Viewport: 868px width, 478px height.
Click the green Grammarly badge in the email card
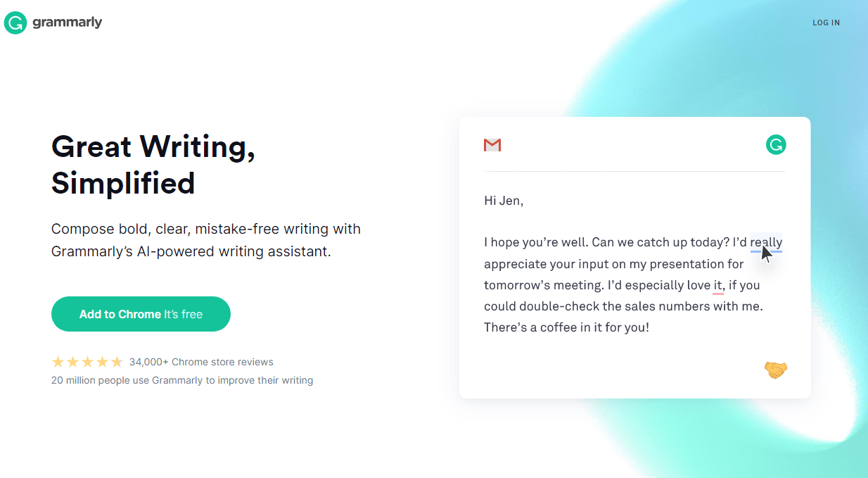[776, 145]
